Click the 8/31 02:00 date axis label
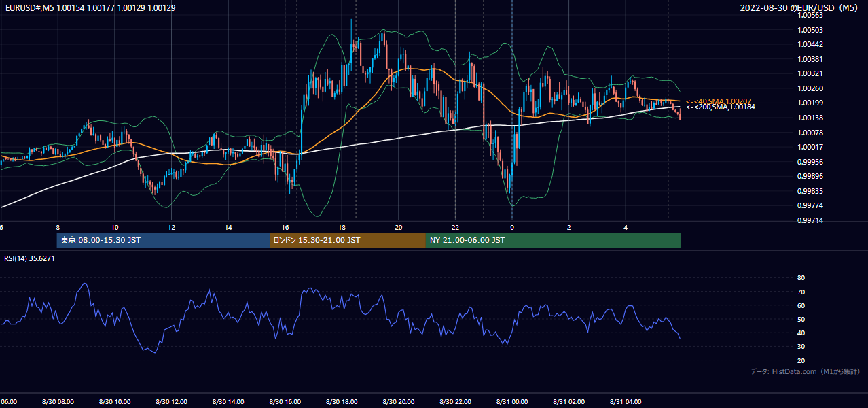Screen dimensions: 868x408 pos(569,402)
